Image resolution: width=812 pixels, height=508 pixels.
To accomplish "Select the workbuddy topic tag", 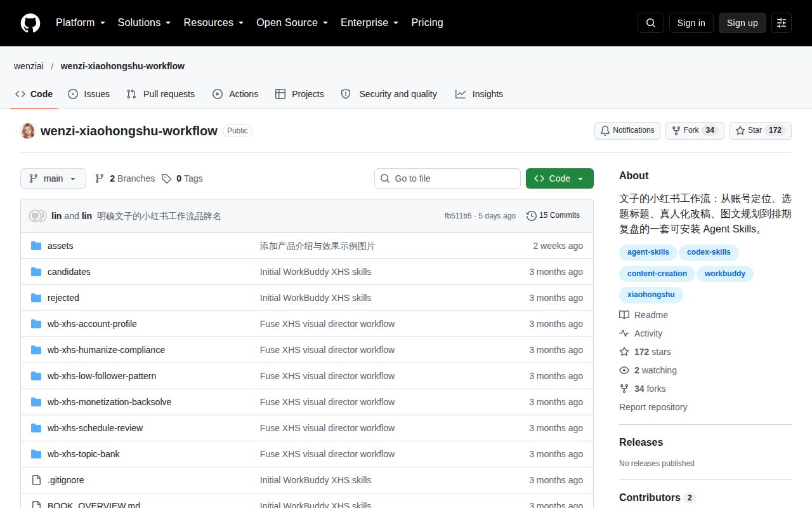I will pyautogui.click(x=725, y=274).
